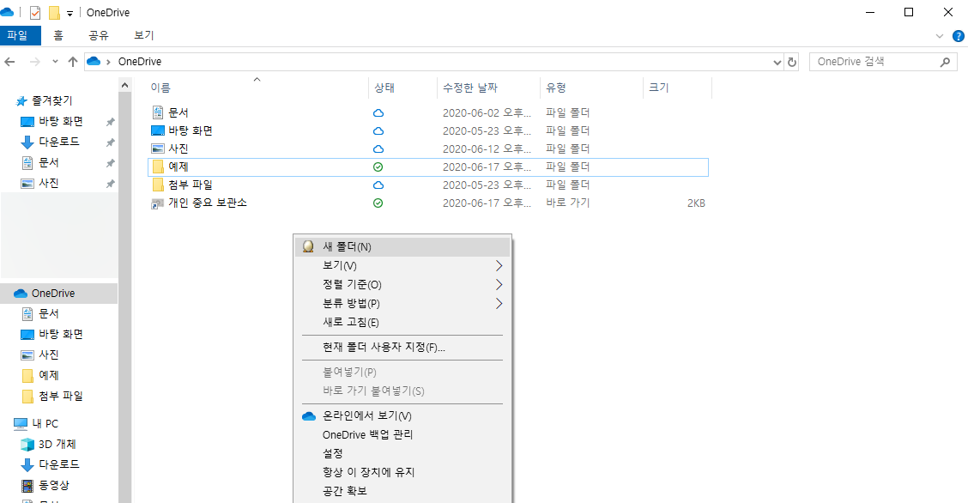Screen dimensions: 980x503
Task: Sort by the 이름 column header
Action: click(x=160, y=88)
